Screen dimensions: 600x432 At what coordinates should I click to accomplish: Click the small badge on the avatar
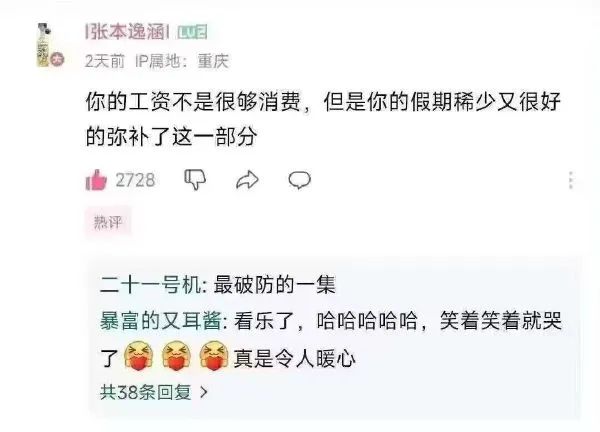pyautogui.click(x=58, y=60)
